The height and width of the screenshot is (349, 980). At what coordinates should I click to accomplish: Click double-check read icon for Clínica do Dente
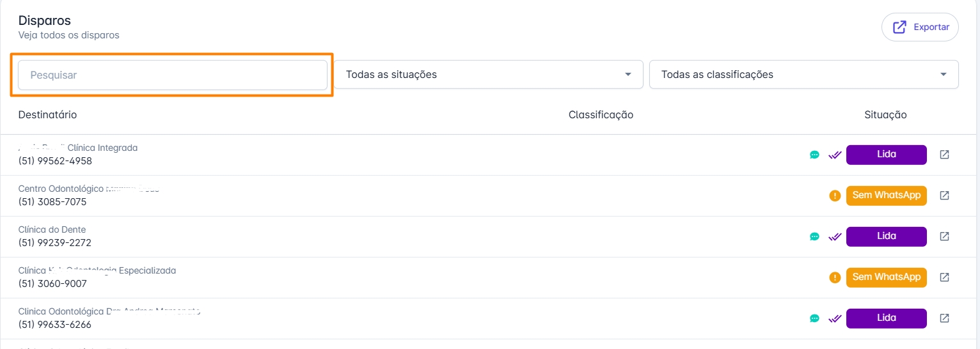point(834,237)
